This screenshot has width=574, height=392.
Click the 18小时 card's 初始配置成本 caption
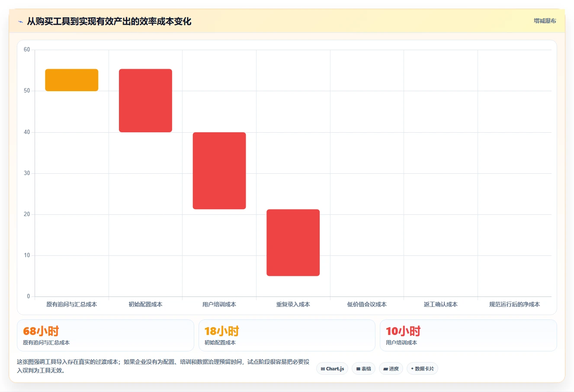click(220, 343)
